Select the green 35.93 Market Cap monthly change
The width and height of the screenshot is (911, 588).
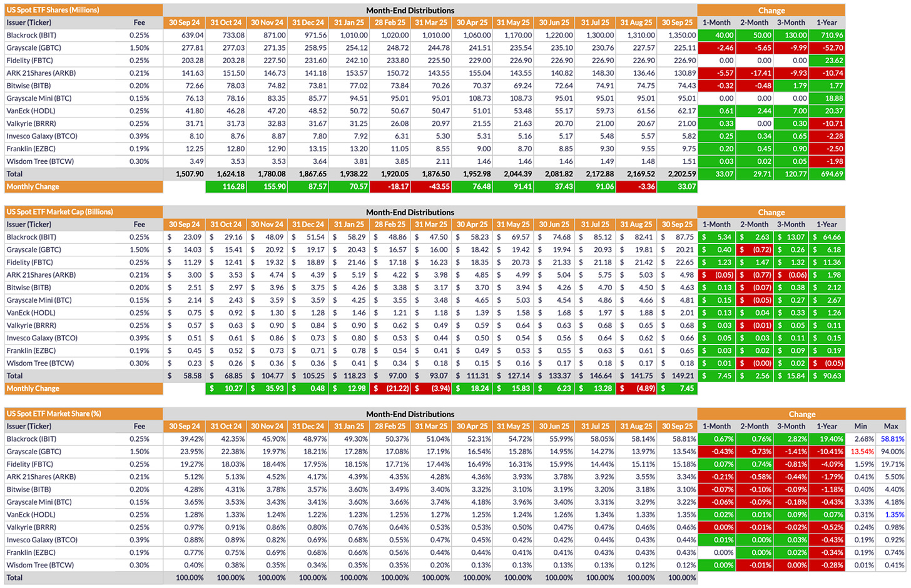click(x=267, y=388)
